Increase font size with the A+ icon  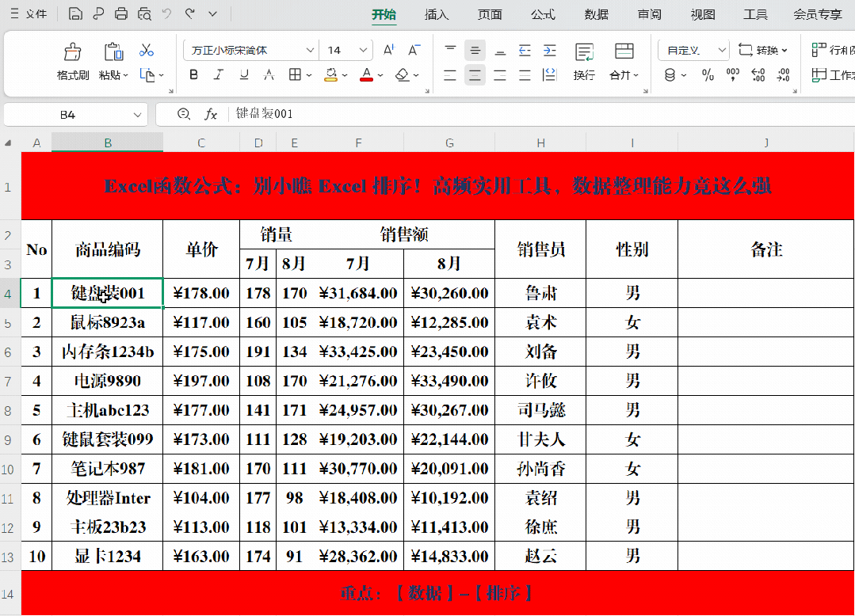pos(389,50)
